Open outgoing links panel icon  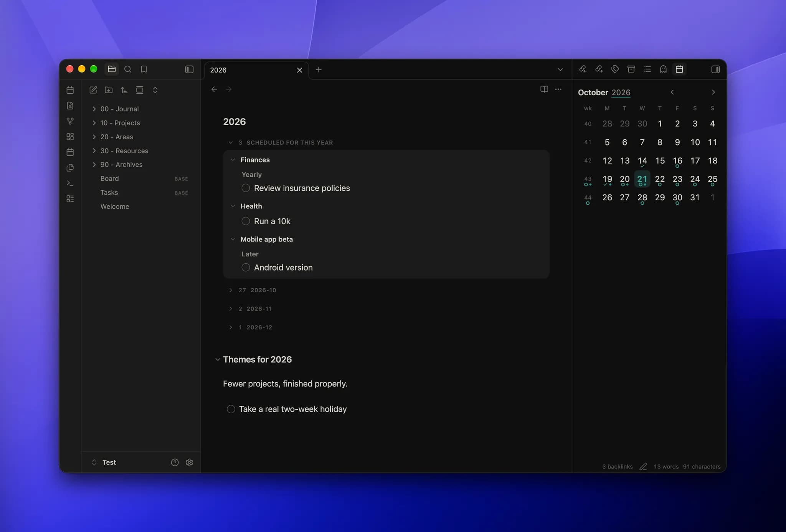click(x=599, y=69)
